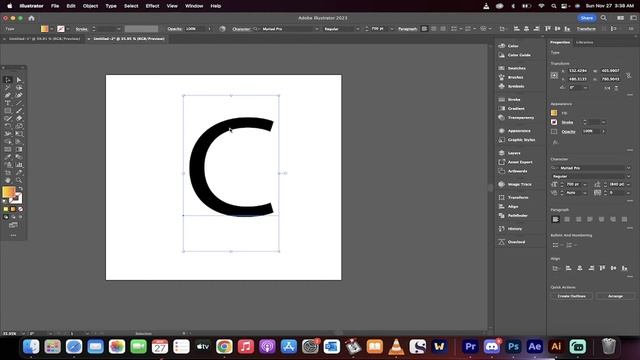Open Stroke link in Appearance section
This screenshot has width=640, height=360.
(567, 122)
